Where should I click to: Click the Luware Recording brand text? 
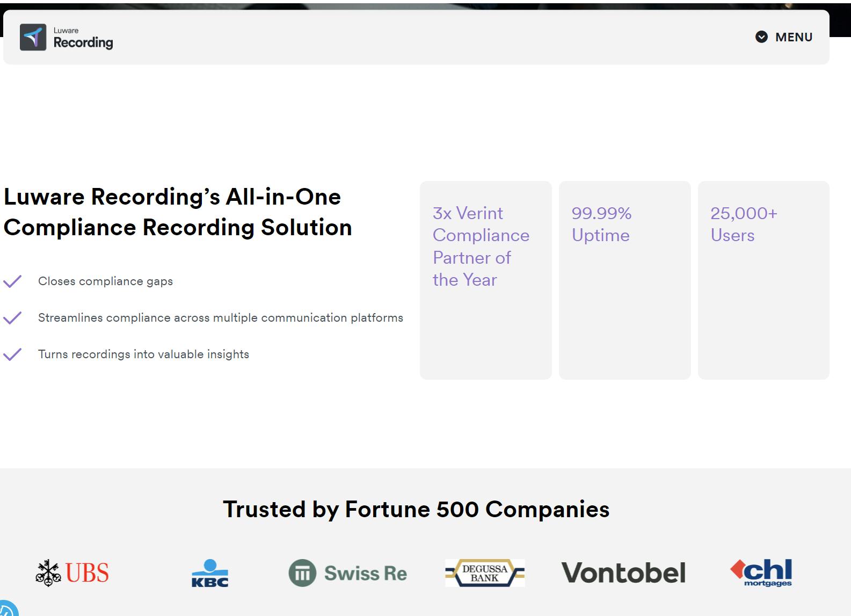coord(83,38)
